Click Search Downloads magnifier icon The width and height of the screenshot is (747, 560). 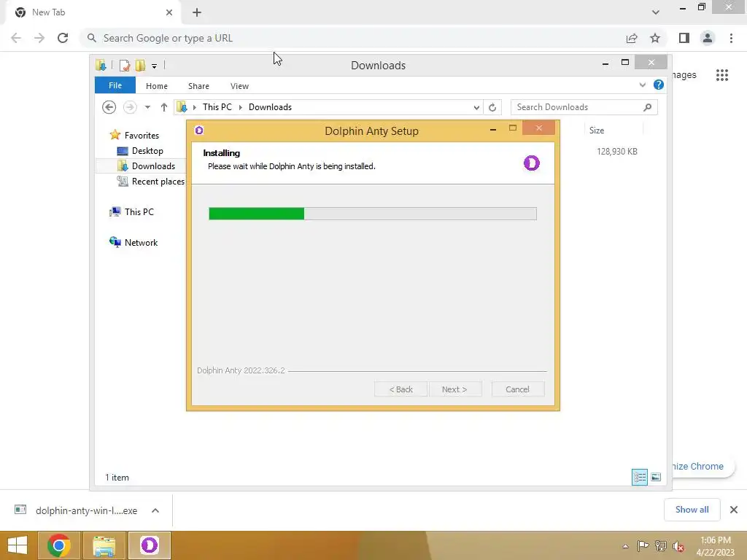[648, 107]
